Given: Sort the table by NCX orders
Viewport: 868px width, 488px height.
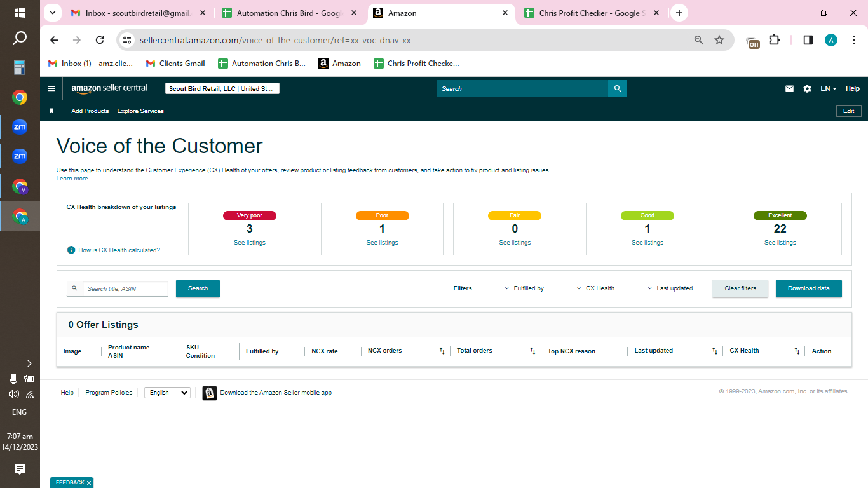Looking at the screenshot, I should tap(442, 351).
